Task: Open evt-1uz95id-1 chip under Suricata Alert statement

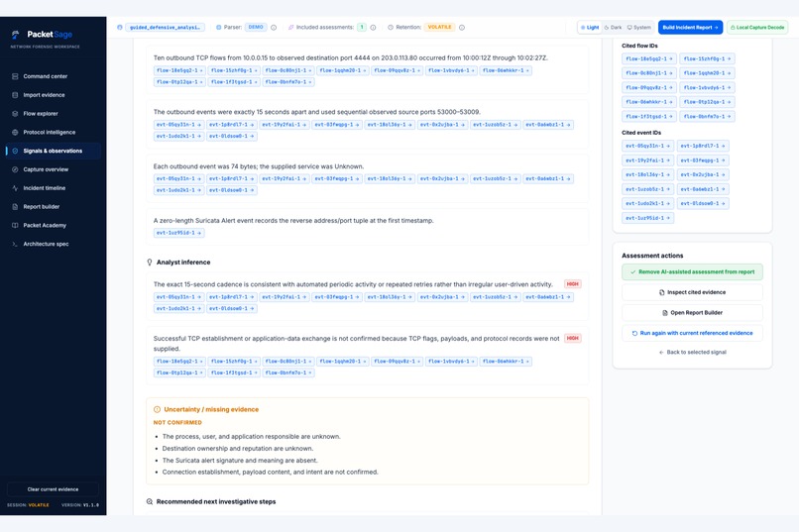Action: 178,233
